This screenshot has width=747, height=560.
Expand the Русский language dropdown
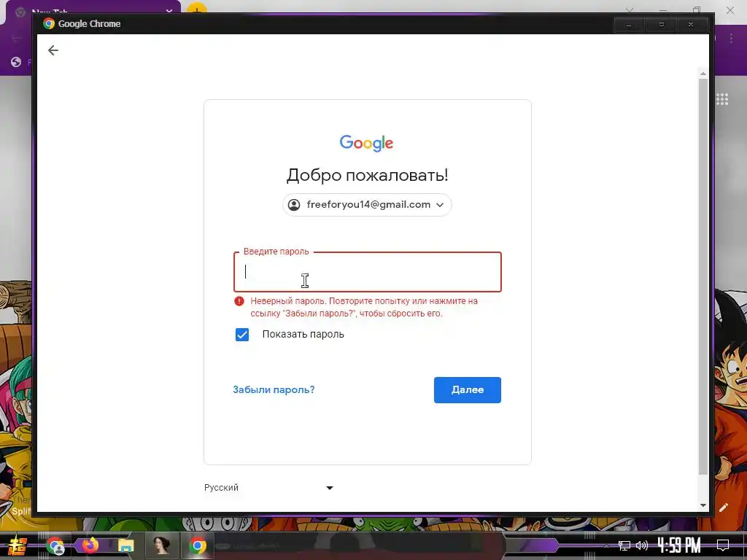(x=268, y=488)
